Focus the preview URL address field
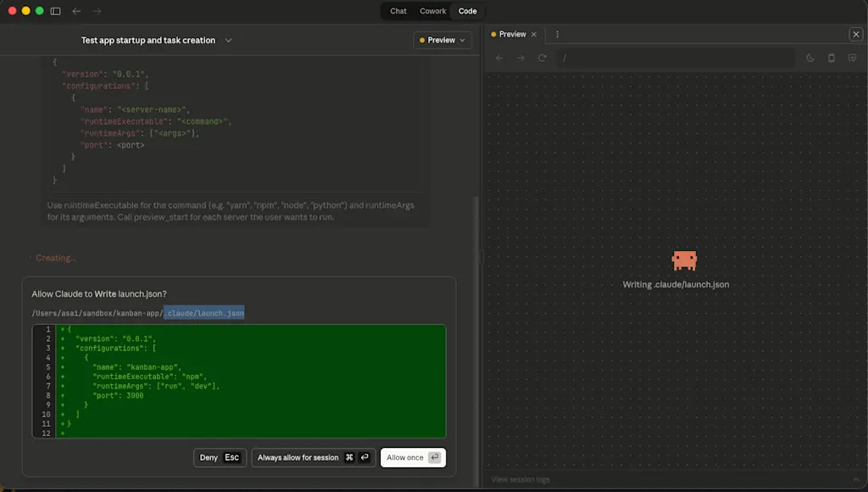This screenshot has height=492, width=868. pos(676,59)
